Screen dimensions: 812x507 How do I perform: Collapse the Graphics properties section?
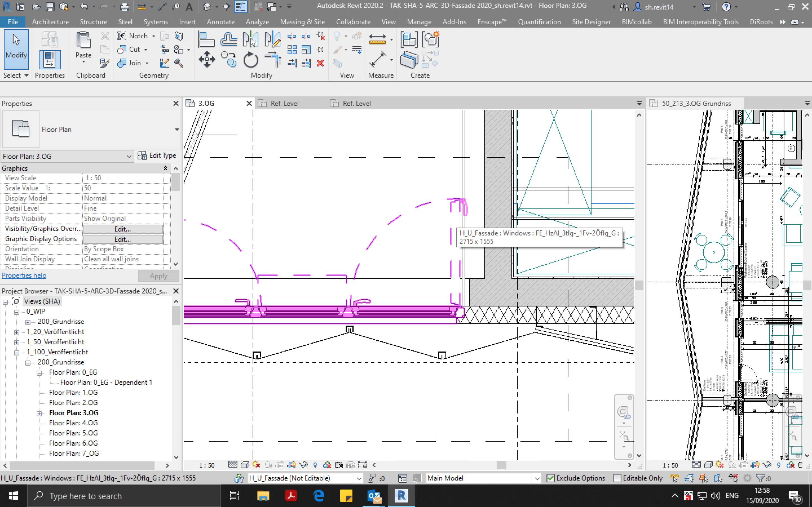tap(165, 168)
